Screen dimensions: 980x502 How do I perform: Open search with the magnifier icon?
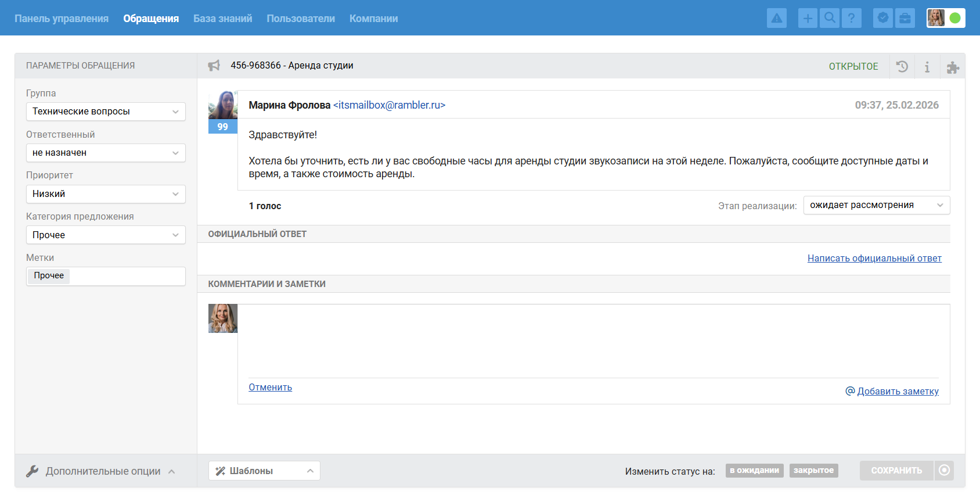click(830, 19)
